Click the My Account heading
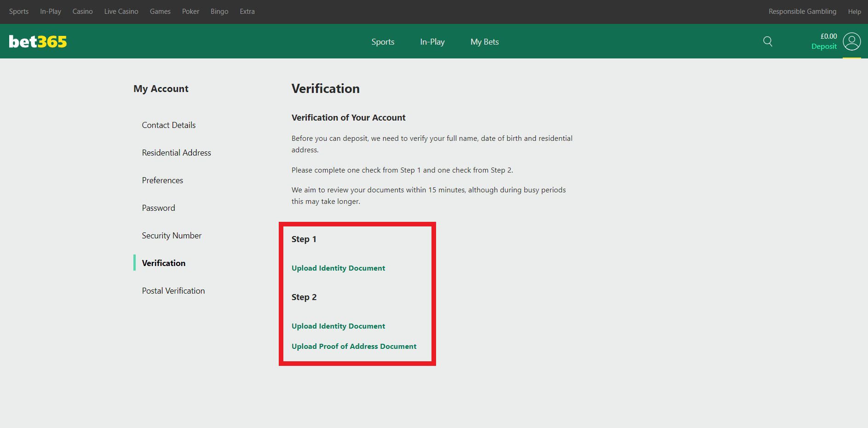Image resolution: width=868 pixels, height=428 pixels. (161, 89)
